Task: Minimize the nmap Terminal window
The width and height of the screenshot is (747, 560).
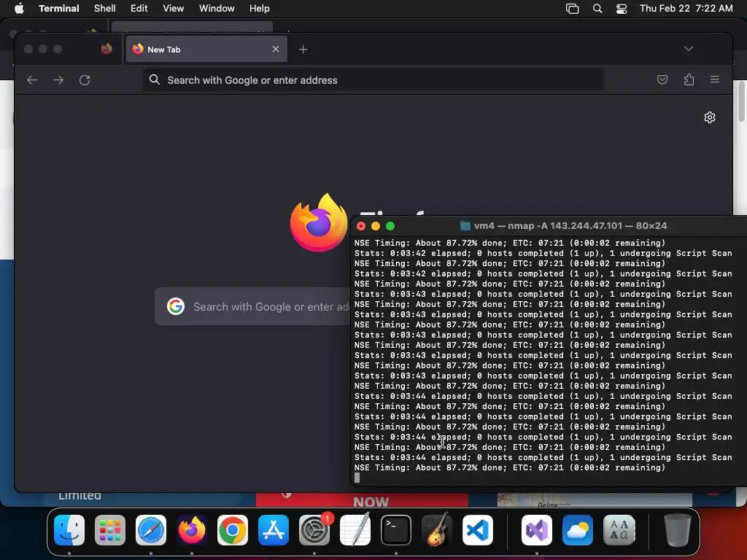Action: coord(376,226)
